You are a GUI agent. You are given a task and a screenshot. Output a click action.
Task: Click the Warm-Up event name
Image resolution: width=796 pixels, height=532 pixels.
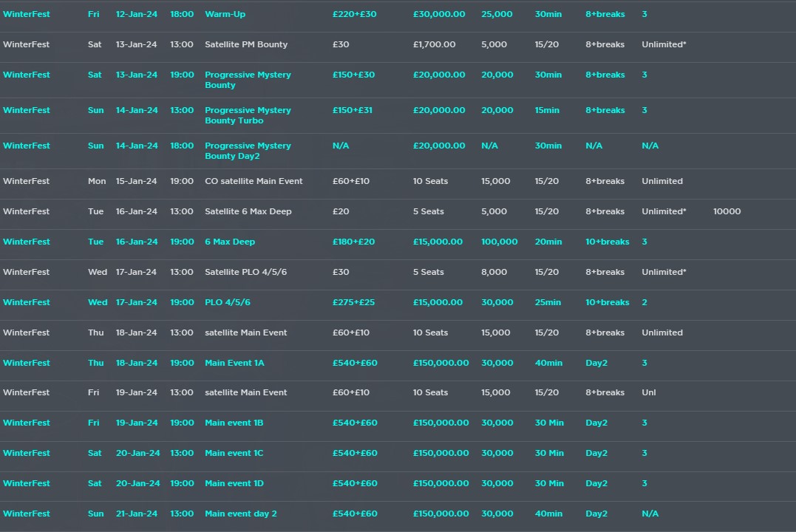225,14
